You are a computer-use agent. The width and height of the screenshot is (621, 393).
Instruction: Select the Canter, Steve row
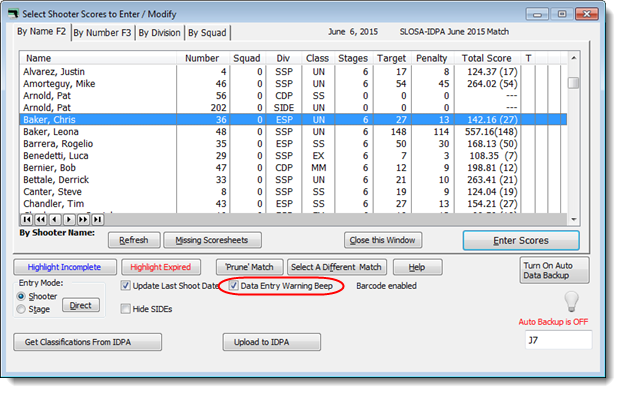(293, 192)
